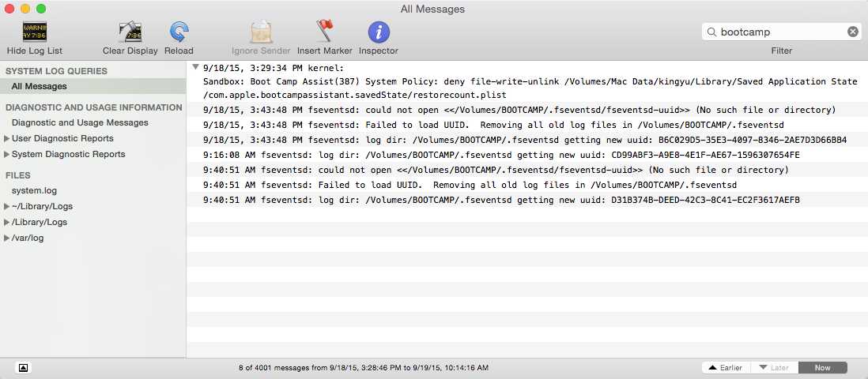Click the Hide Log List icon
868x379 pixels.
click(x=34, y=32)
